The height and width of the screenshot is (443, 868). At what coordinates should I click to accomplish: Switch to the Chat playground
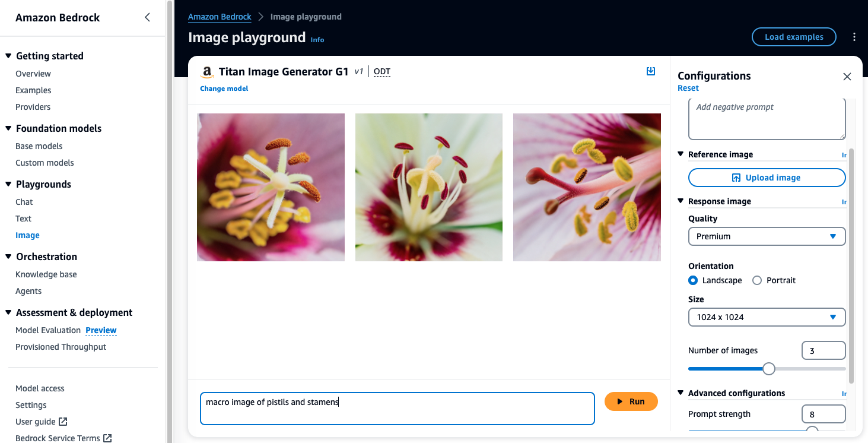[24, 202]
